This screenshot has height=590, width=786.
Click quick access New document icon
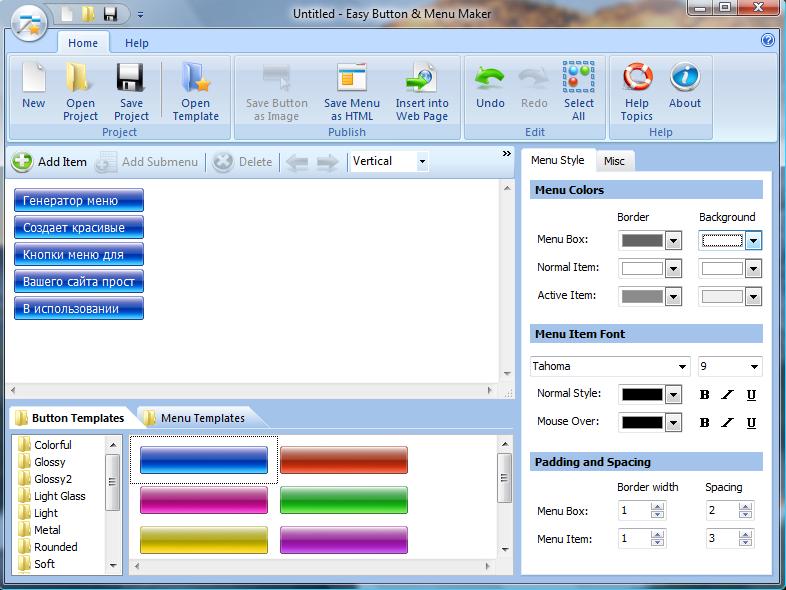point(67,14)
